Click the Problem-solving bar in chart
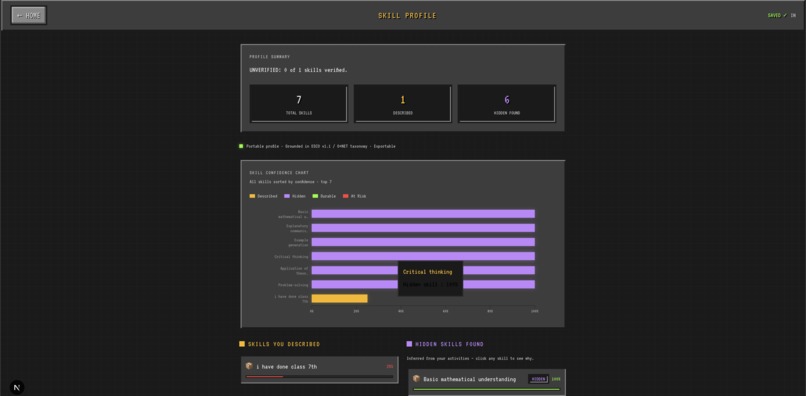 pos(355,284)
